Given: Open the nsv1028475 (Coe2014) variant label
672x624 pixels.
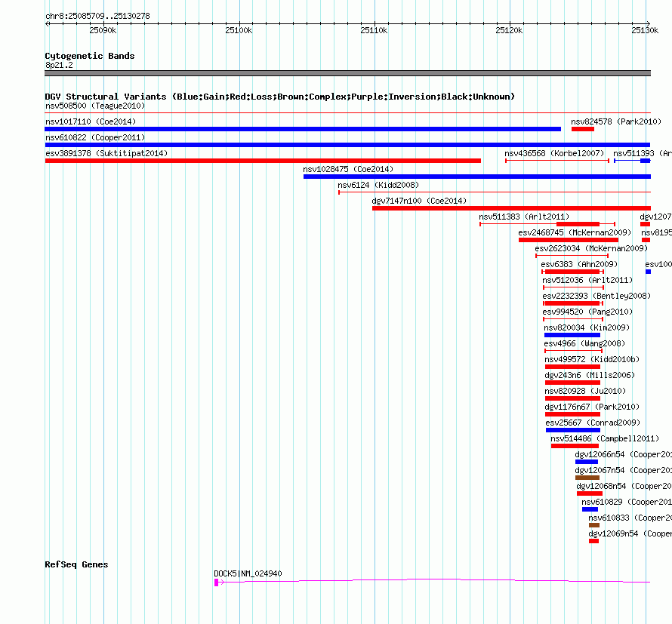Looking at the screenshot, I should pos(348,169).
